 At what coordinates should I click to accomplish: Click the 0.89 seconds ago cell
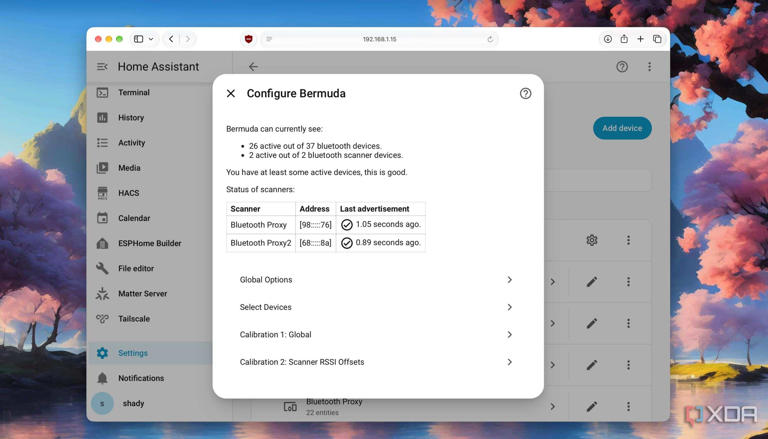click(x=381, y=243)
